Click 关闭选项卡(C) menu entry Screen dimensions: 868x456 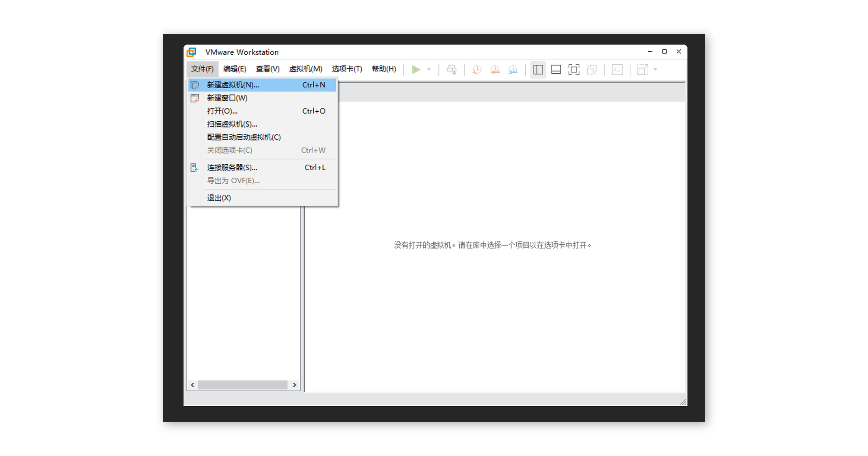262,151
